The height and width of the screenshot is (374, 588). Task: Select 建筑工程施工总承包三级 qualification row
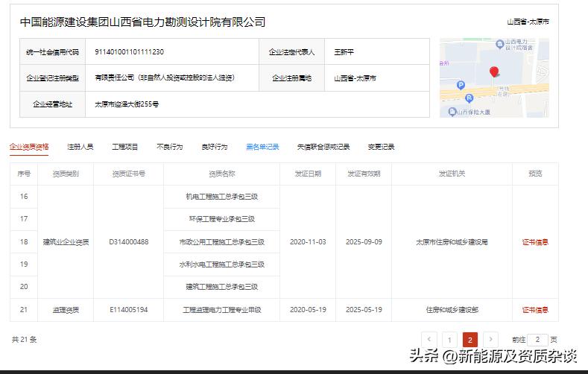pyautogui.click(x=221, y=287)
